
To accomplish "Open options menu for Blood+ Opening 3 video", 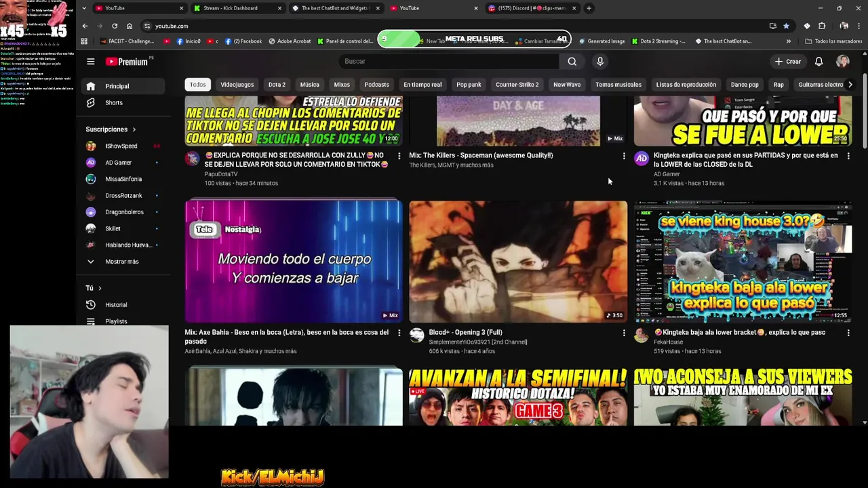I will [624, 333].
